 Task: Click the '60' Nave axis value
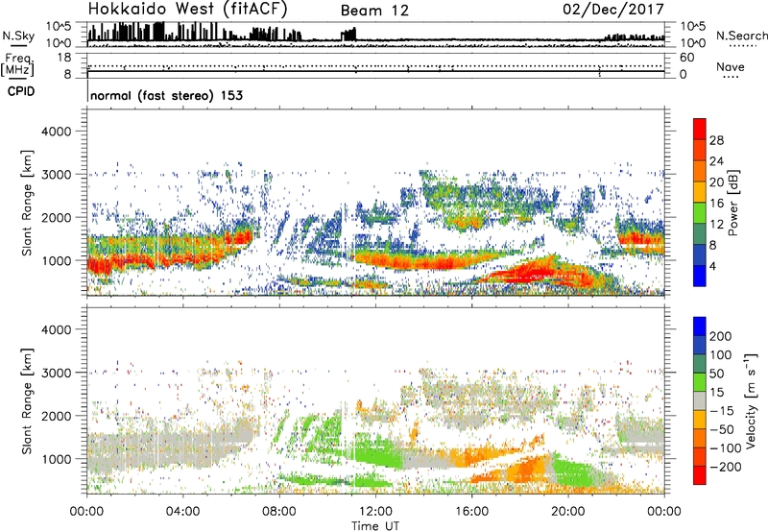point(687,58)
